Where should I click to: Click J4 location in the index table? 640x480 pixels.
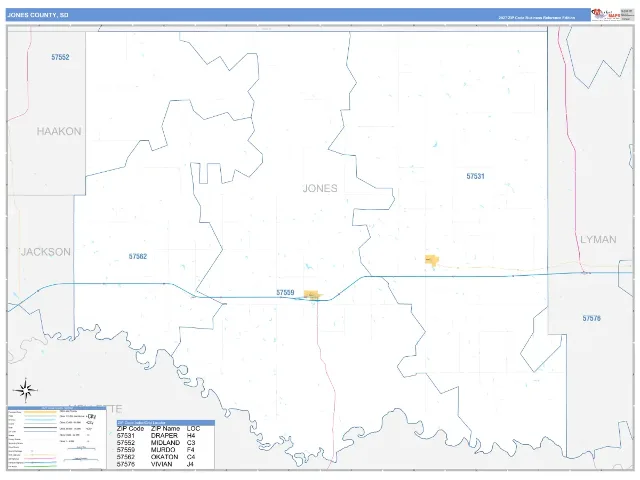coord(190,464)
